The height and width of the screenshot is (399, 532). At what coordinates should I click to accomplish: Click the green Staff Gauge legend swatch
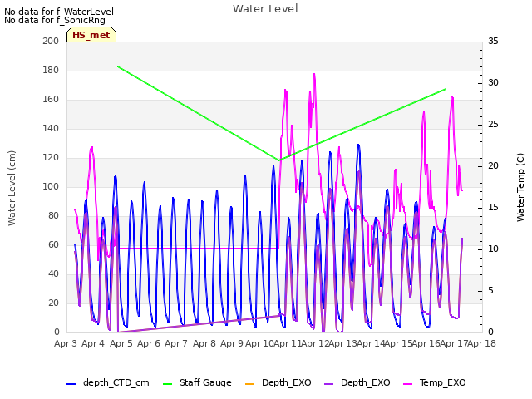tap(168, 384)
